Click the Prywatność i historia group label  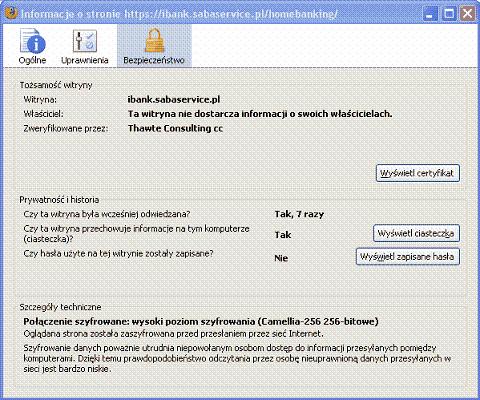point(59,200)
